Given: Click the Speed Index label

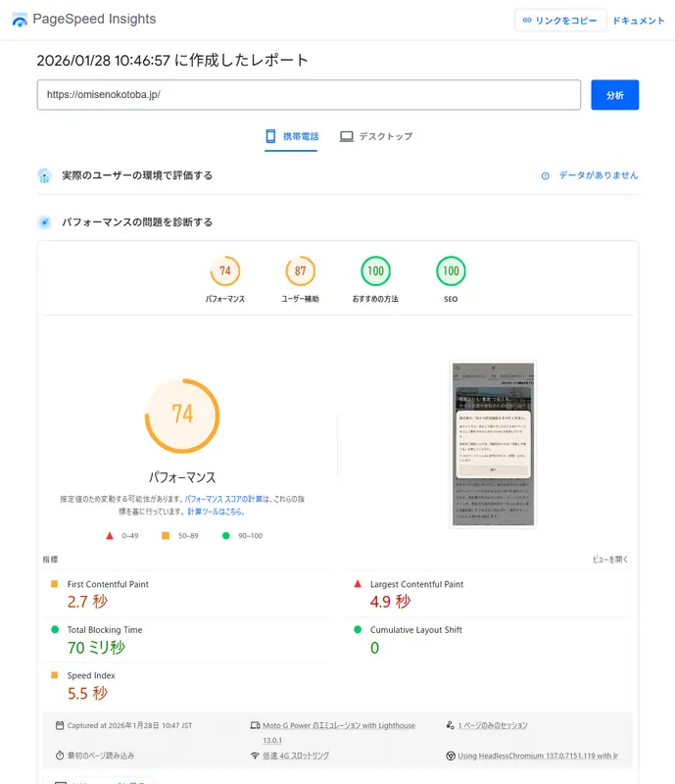Looking at the screenshot, I should 91,675.
